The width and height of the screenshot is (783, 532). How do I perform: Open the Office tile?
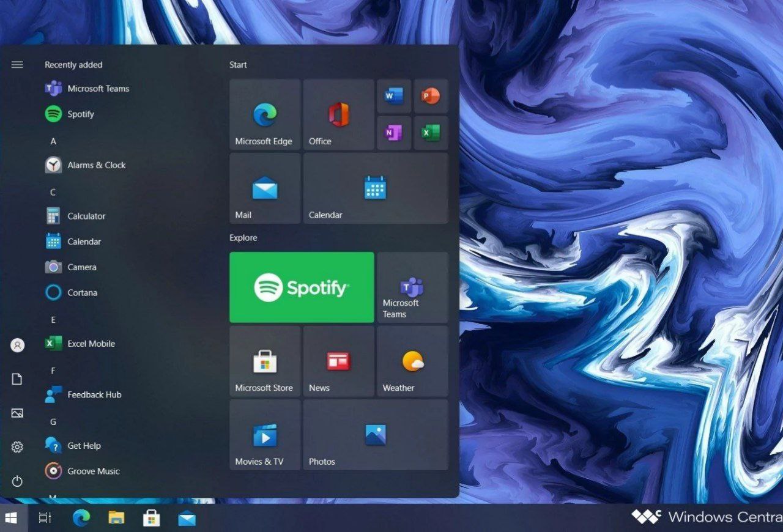[338, 114]
